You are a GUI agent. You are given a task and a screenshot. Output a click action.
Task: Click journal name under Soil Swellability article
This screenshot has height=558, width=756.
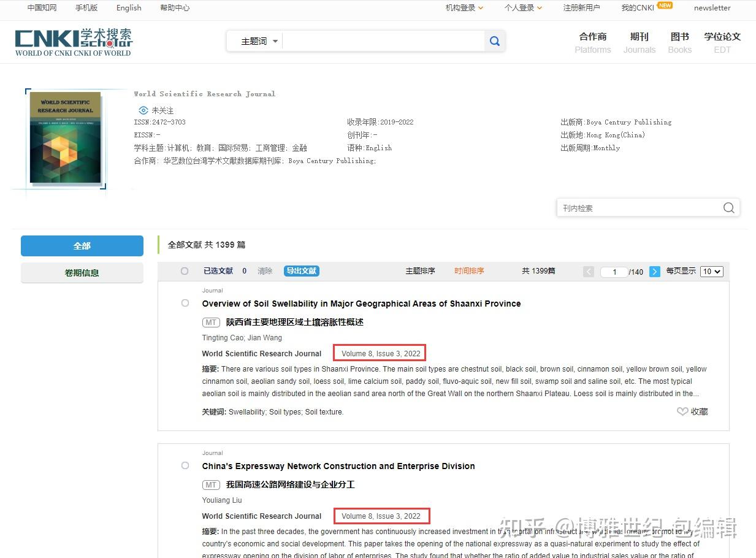pos(262,354)
